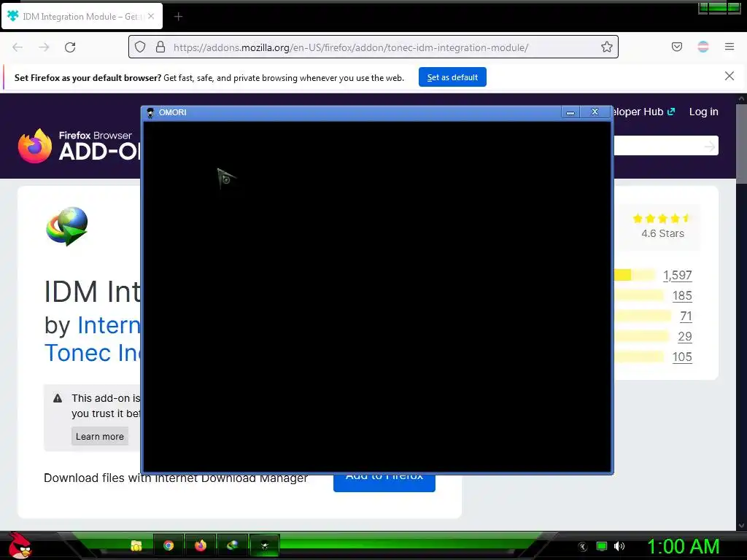This screenshot has height=560, width=747.
Task: Click the Firefox Browser Add-ons logo
Action: coord(79,146)
